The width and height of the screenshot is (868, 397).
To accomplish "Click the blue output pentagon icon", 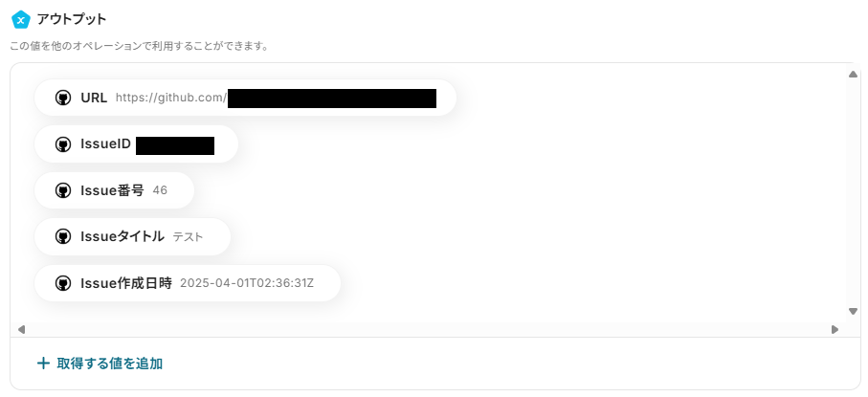I will click(20, 19).
